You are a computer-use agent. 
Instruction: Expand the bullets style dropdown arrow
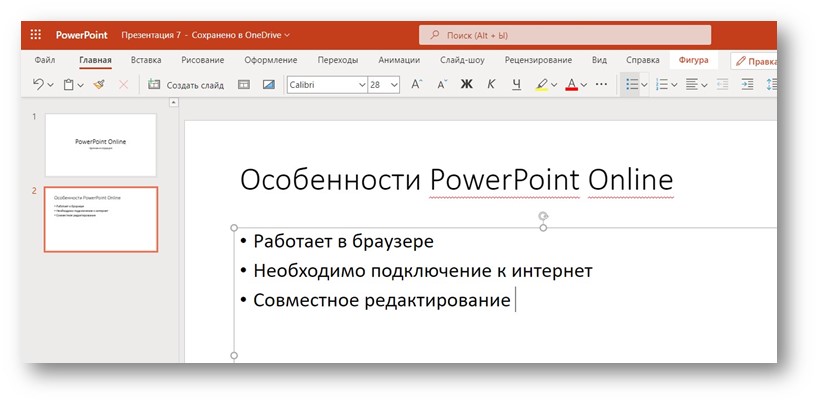click(645, 85)
